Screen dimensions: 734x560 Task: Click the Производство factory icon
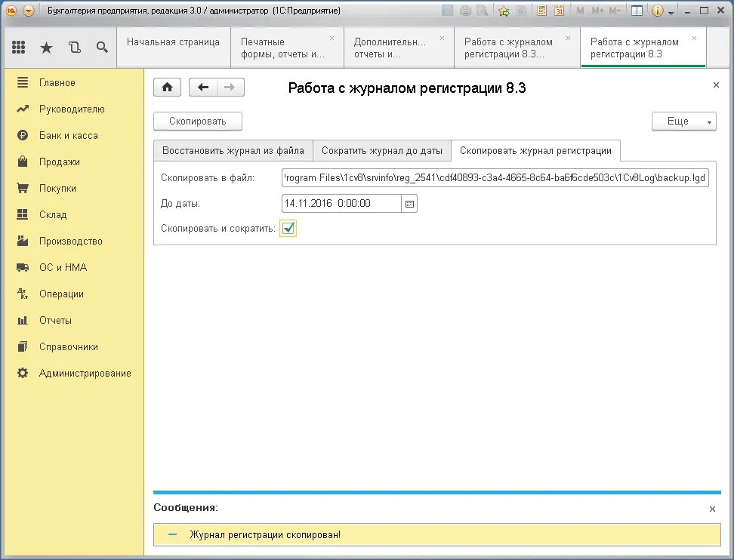pyautogui.click(x=23, y=241)
